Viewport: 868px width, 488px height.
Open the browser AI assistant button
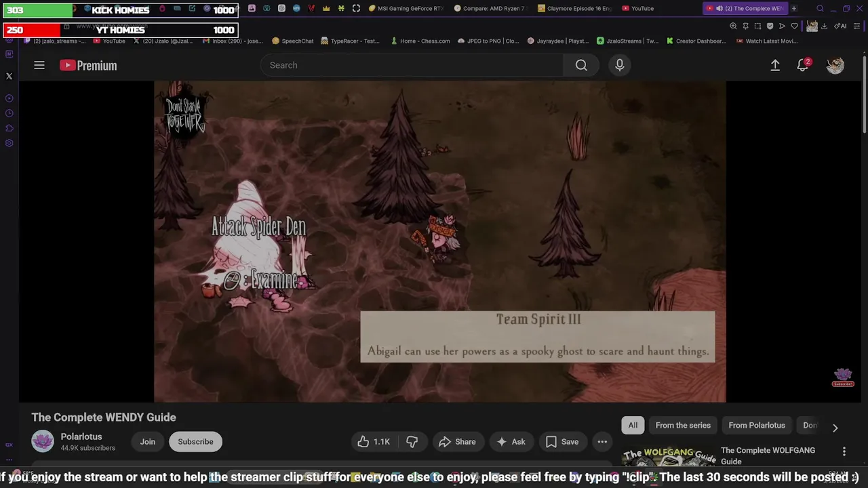point(840,26)
